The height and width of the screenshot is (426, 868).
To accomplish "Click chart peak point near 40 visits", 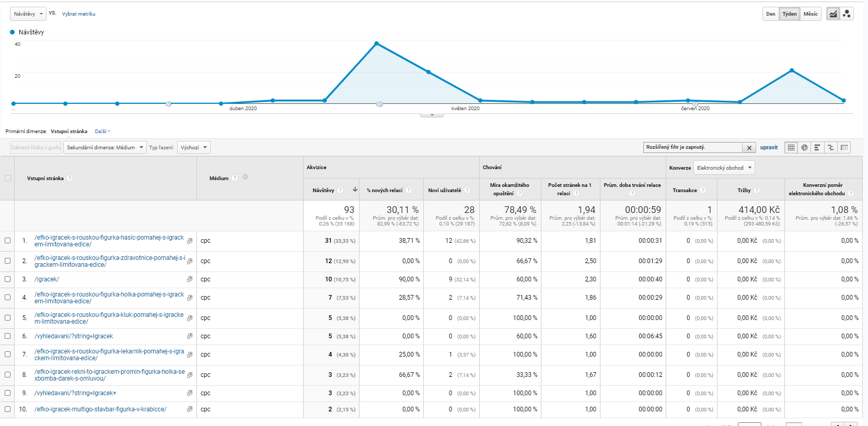I will tap(376, 43).
